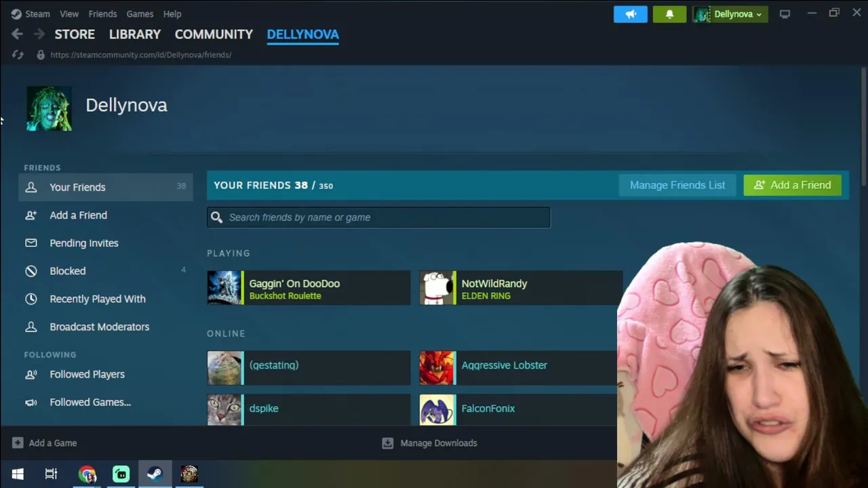The image size is (868, 488).
Task: Open the Blocked list
Action: tap(106, 270)
